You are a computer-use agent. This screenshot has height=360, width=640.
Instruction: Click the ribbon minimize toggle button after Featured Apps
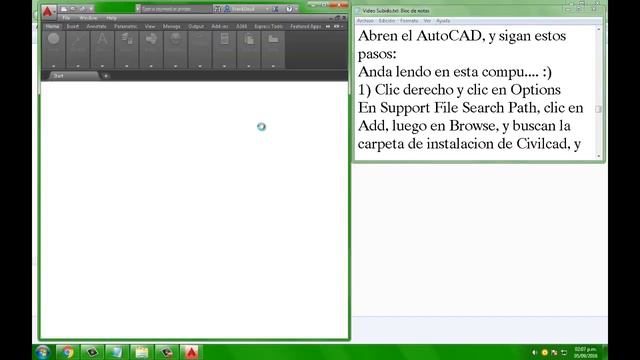point(337,26)
